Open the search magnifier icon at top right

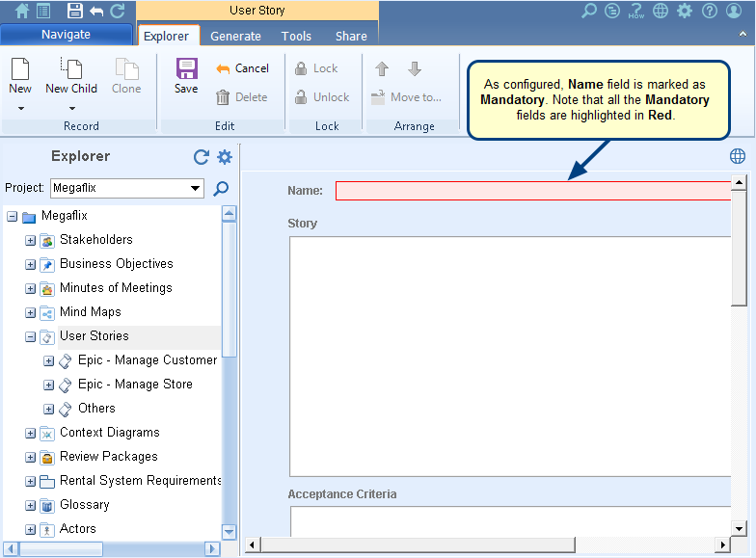(588, 11)
